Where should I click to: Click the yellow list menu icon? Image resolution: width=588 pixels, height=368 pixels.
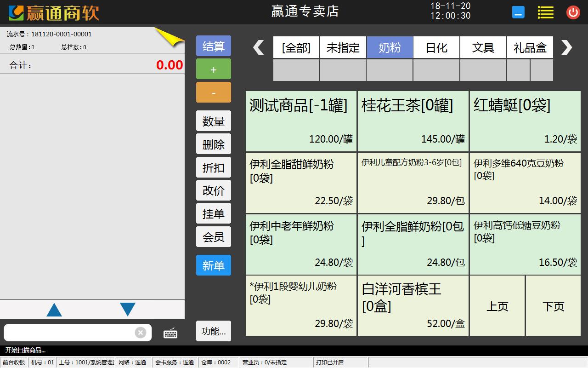[545, 12]
